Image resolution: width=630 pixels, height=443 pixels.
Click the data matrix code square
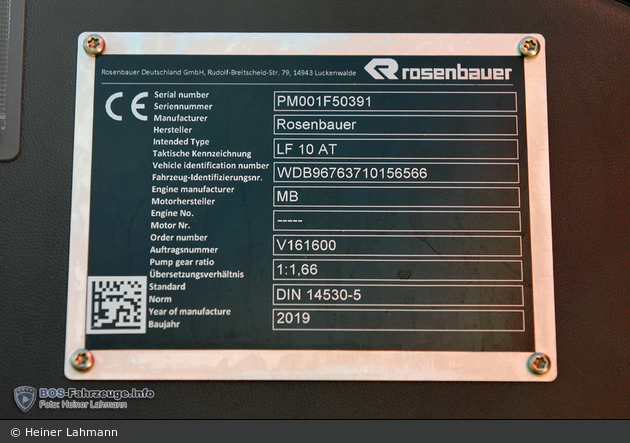coord(117,305)
